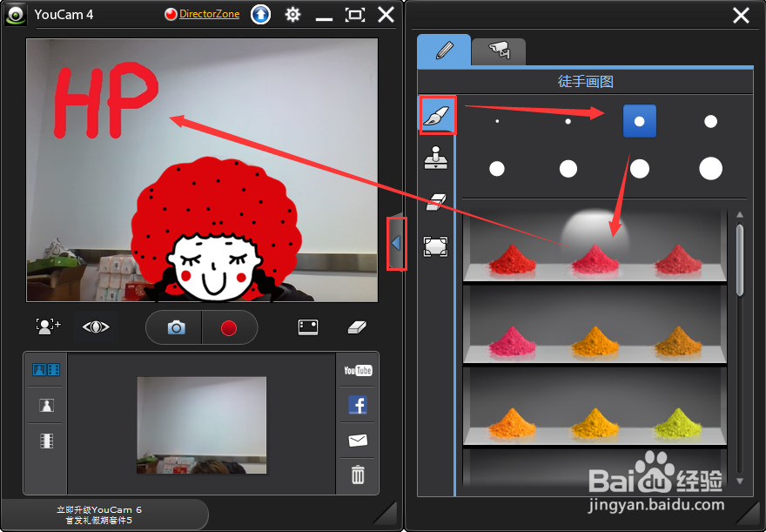Screen dimensions: 766x532
Task: Click the clear-all frame icon
Action: (435, 246)
